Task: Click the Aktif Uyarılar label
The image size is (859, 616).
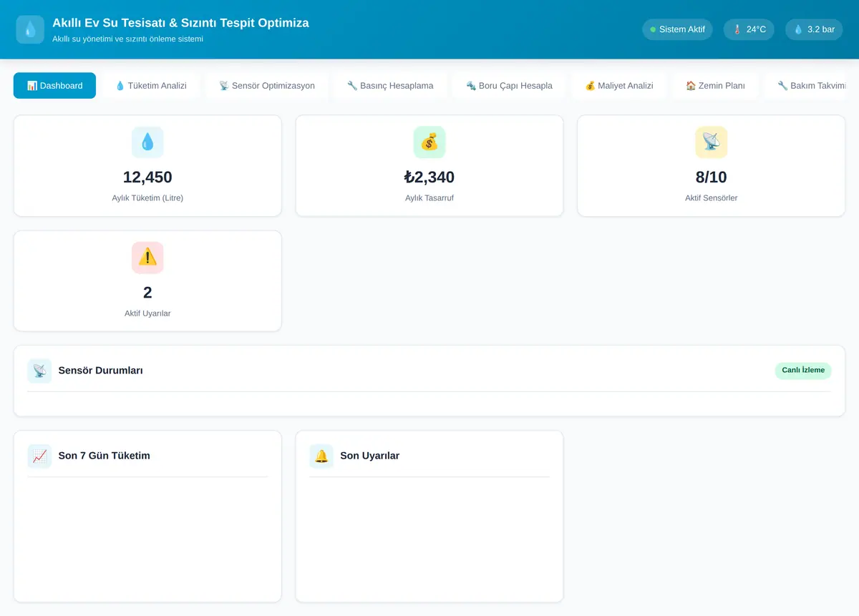Action: pos(147,313)
